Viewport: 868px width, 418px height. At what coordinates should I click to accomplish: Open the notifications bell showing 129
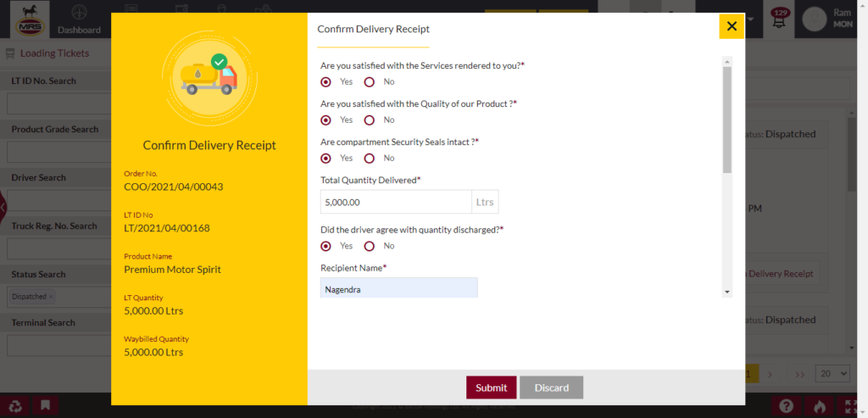point(780,20)
